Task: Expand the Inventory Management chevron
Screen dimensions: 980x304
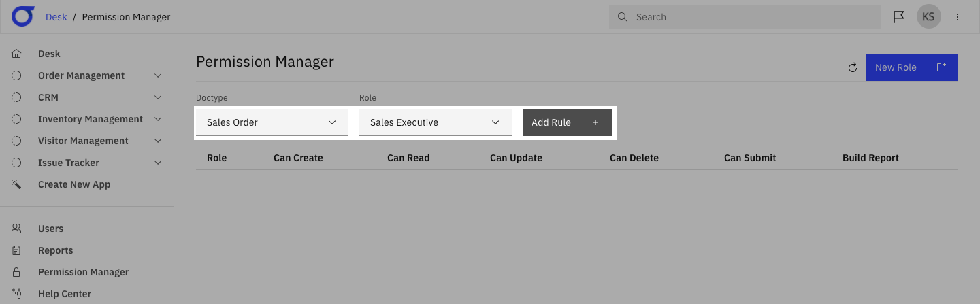Action: 158,119
